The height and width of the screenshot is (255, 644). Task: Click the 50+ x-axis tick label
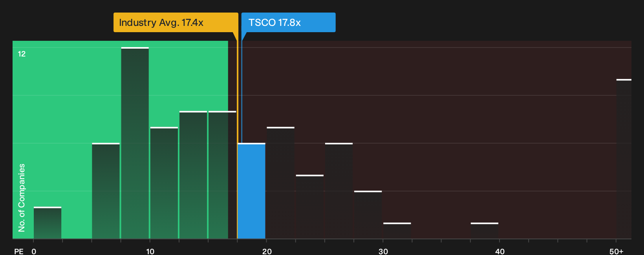[x=617, y=251]
